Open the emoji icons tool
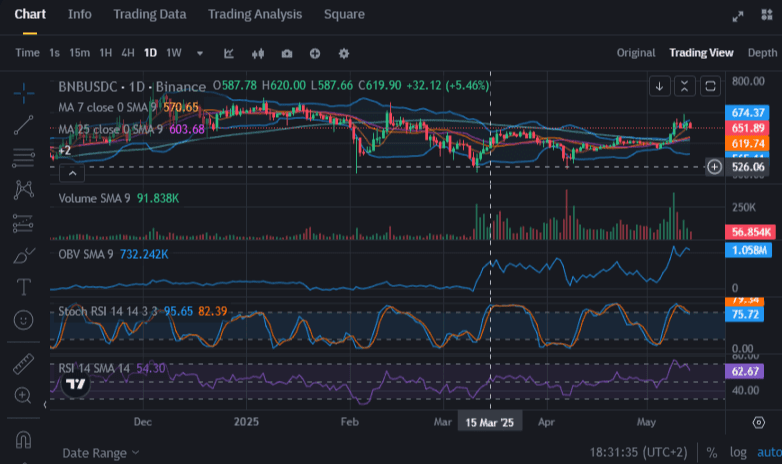 24,321
